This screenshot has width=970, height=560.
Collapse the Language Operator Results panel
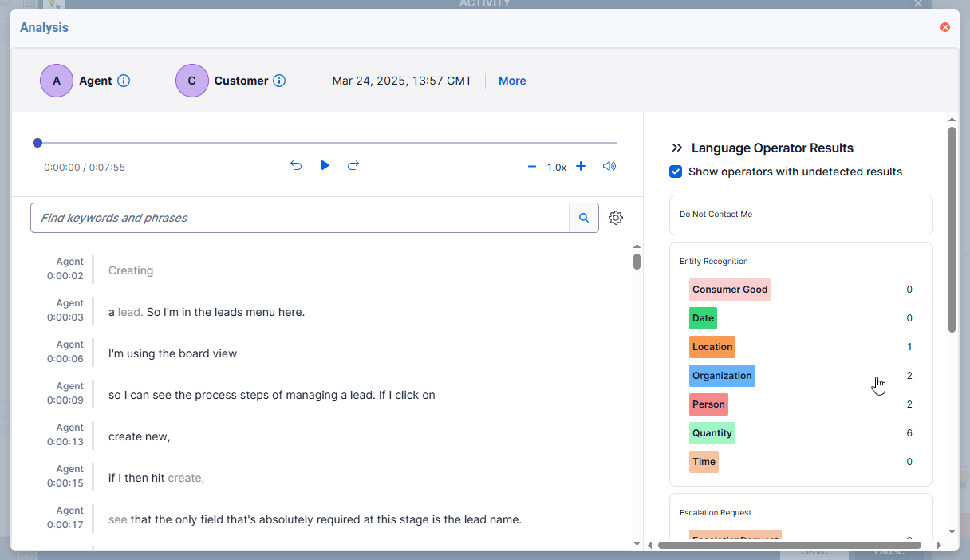click(677, 148)
